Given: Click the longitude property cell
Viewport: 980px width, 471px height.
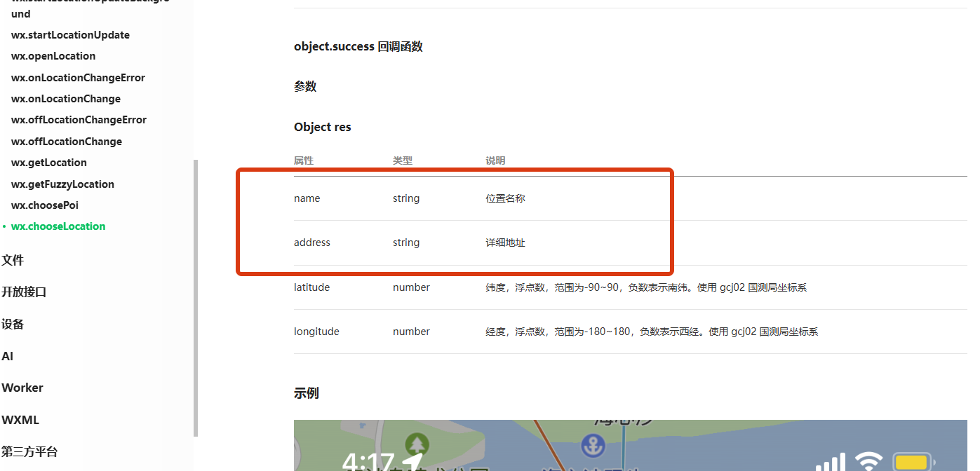Looking at the screenshot, I should [x=316, y=332].
